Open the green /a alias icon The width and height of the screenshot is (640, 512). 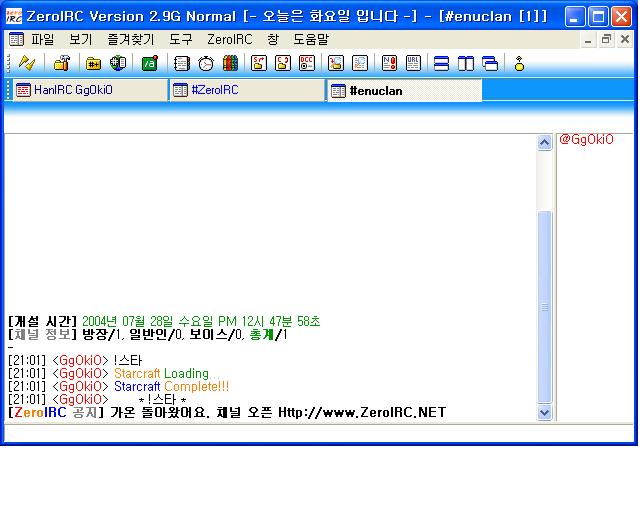coord(150,63)
